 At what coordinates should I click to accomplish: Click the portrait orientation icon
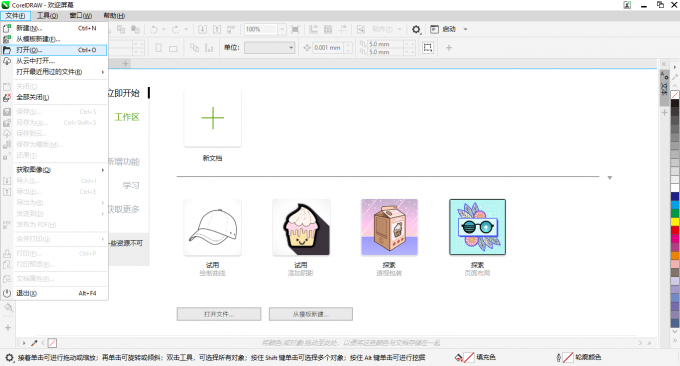[159, 48]
